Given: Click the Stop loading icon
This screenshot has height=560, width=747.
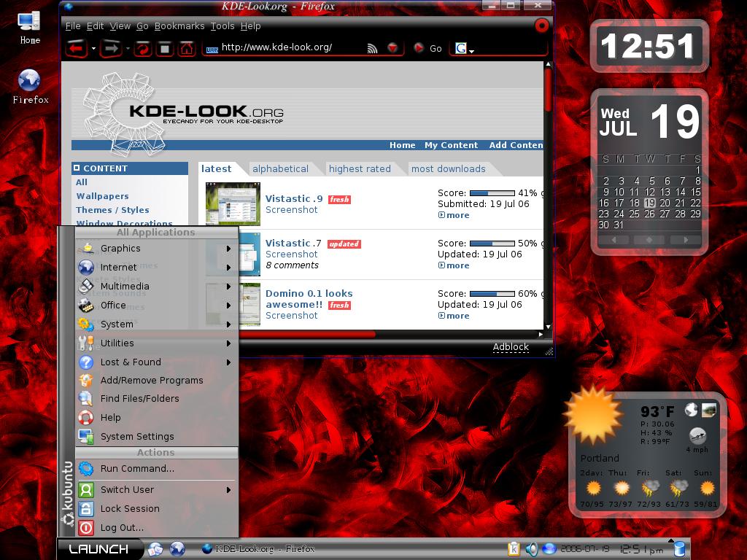Looking at the screenshot, I should pyautogui.click(x=165, y=48).
